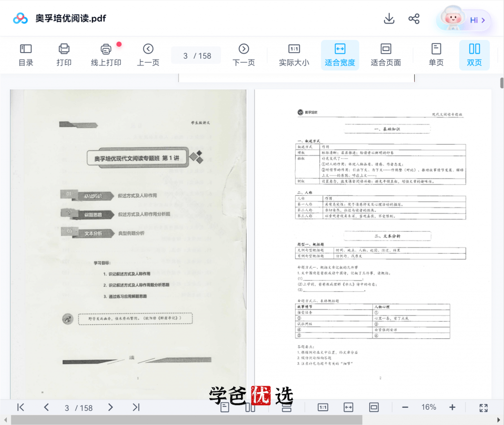Click the 典型例题分析 text on left page
Screen dimensions: 504x425
(131, 233)
